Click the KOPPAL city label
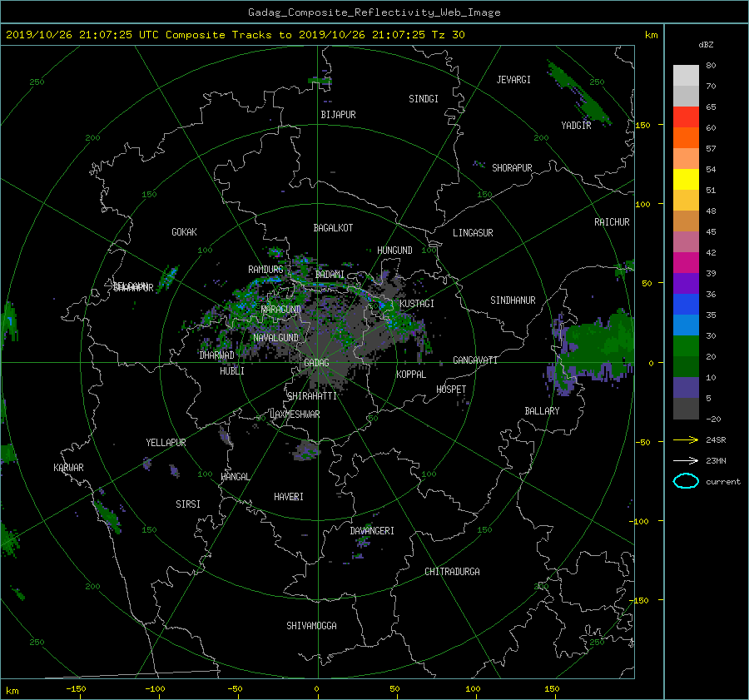Screen dimensions: 749x700 point(411,374)
